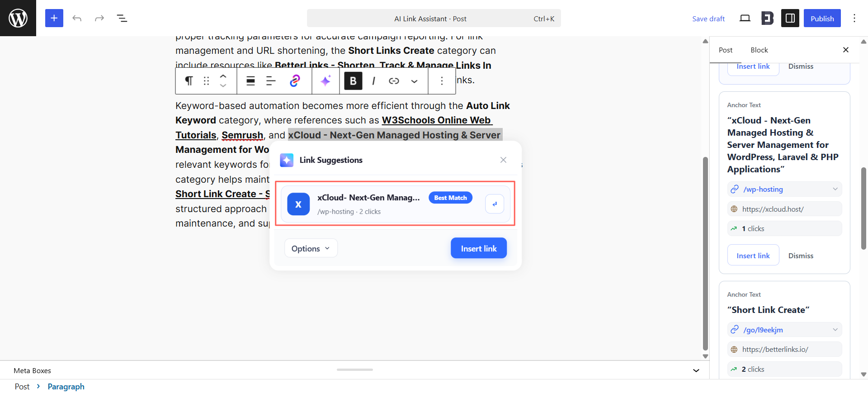The image size is (868, 393).
Task: Toggle the settings sidebar panel
Action: 790,18
